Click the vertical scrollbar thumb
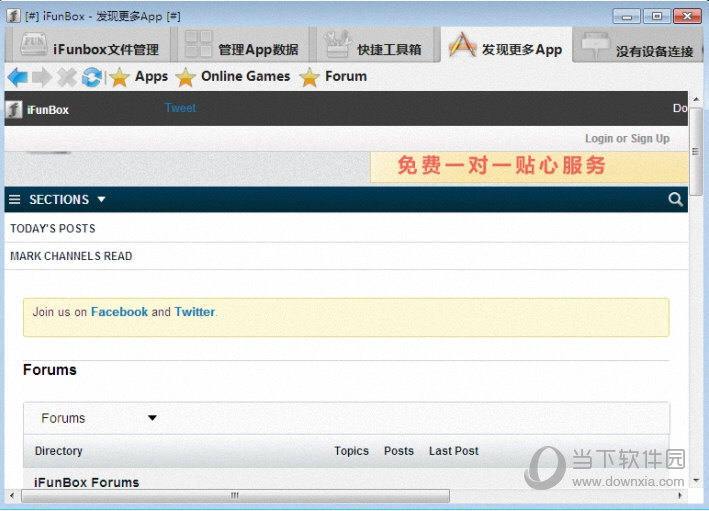The width and height of the screenshot is (709, 511). coord(696,151)
